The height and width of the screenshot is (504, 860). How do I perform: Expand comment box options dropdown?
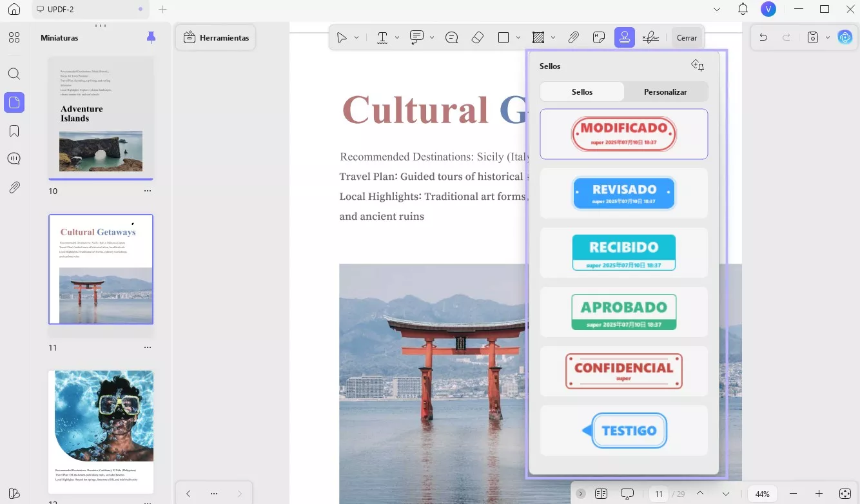[432, 38]
